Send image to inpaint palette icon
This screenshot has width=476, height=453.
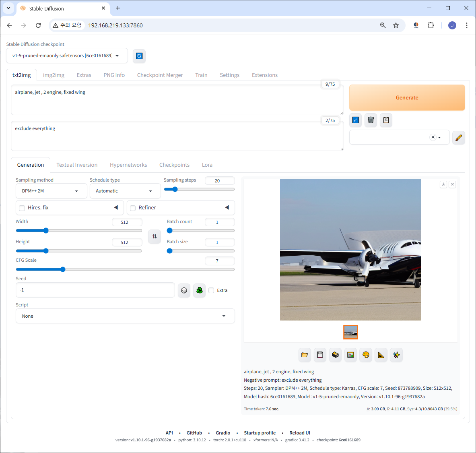tap(366, 355)
